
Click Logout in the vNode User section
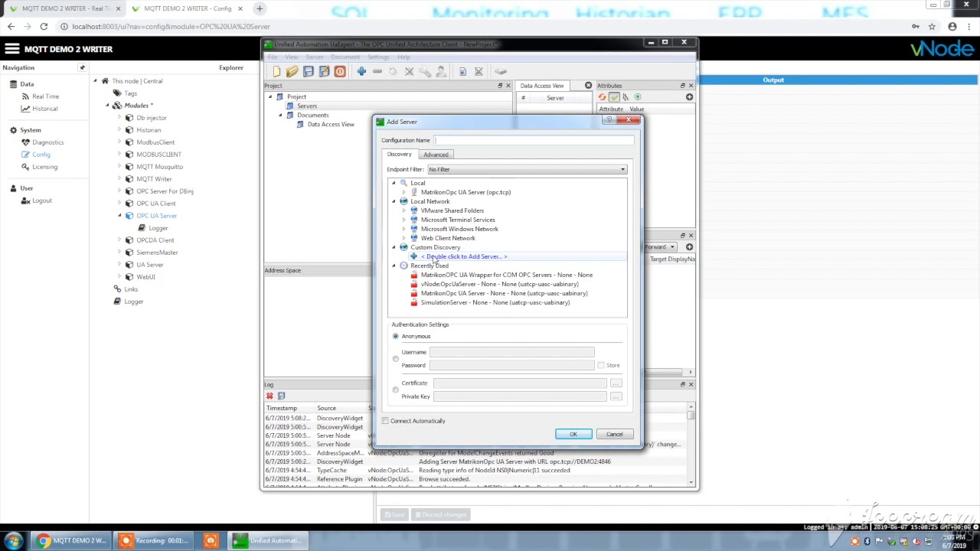coord(42,201)
